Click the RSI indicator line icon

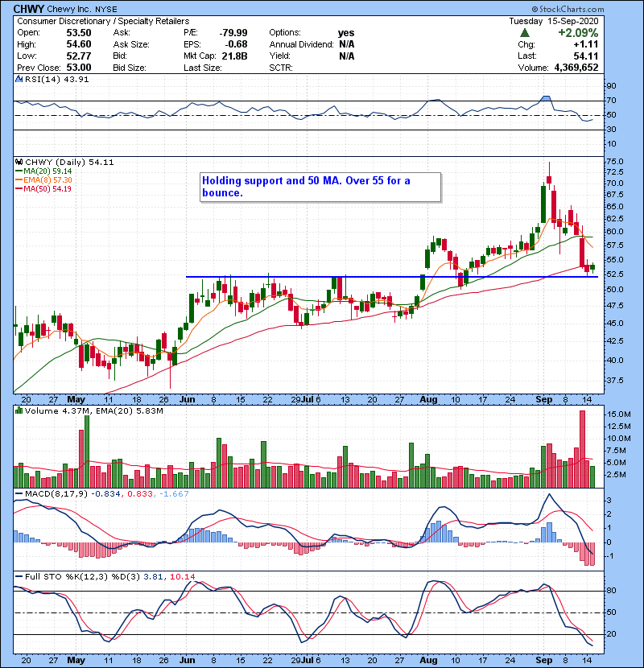click(19, 79)
